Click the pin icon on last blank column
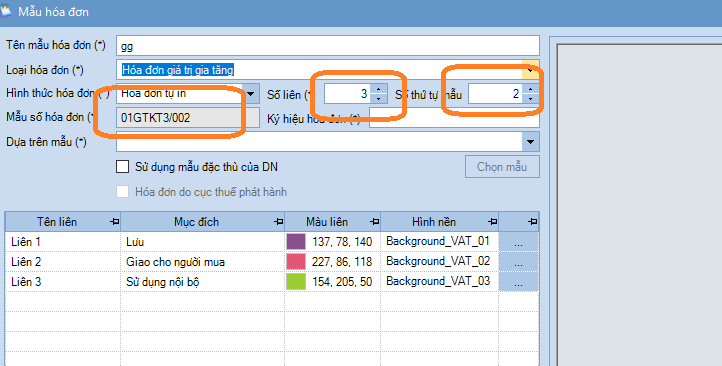This screenshot has height=366, width=722. pyautogui.click(x=532, y=222)
